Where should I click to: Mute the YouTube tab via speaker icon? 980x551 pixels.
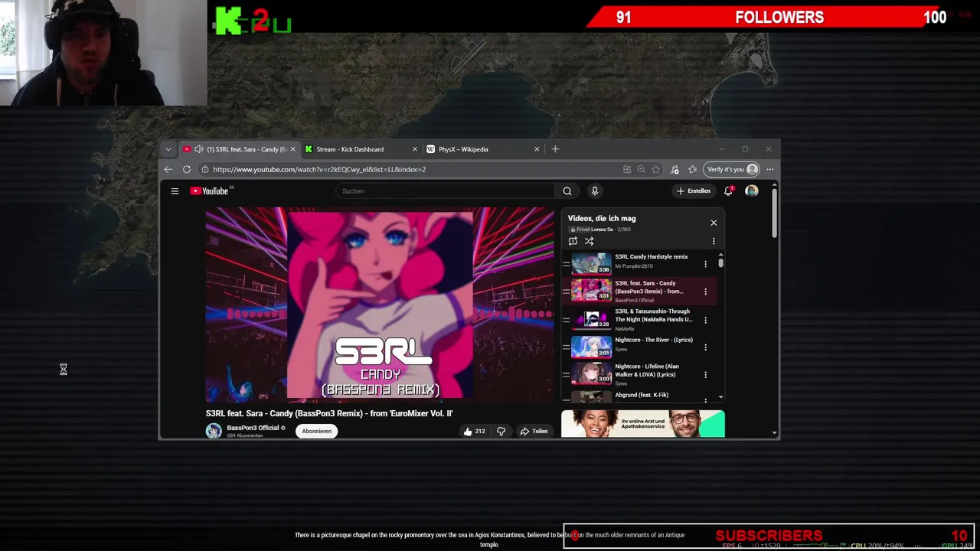(199, 149)
